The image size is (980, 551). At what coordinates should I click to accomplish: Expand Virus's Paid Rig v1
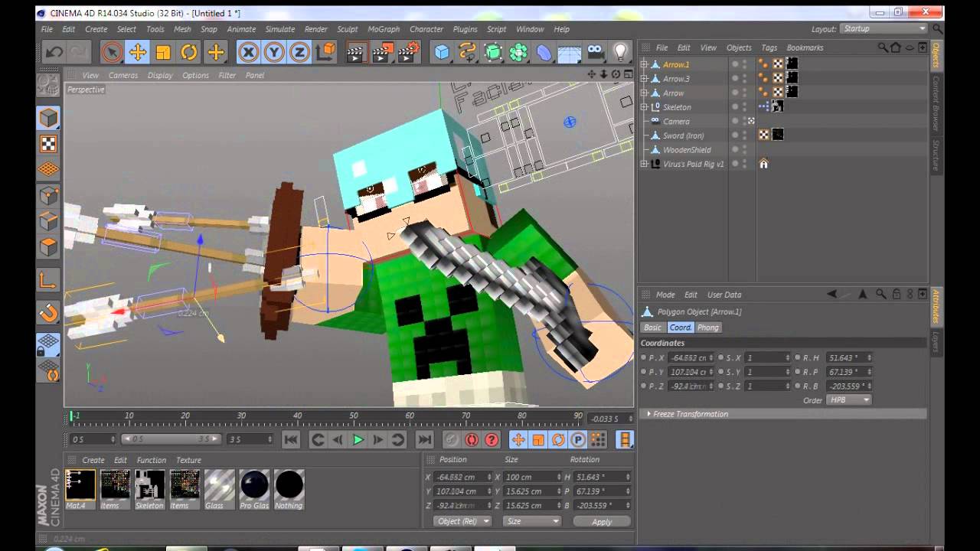click(644, 164)
